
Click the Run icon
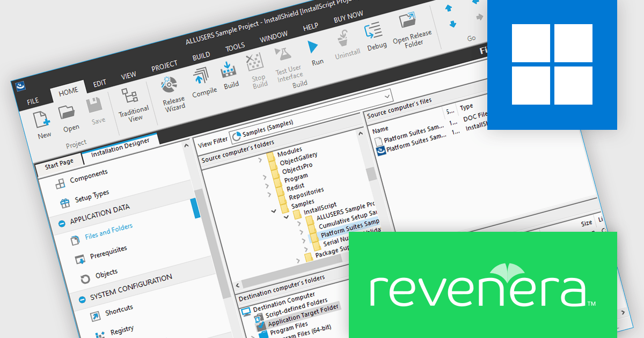pos(313,47)
